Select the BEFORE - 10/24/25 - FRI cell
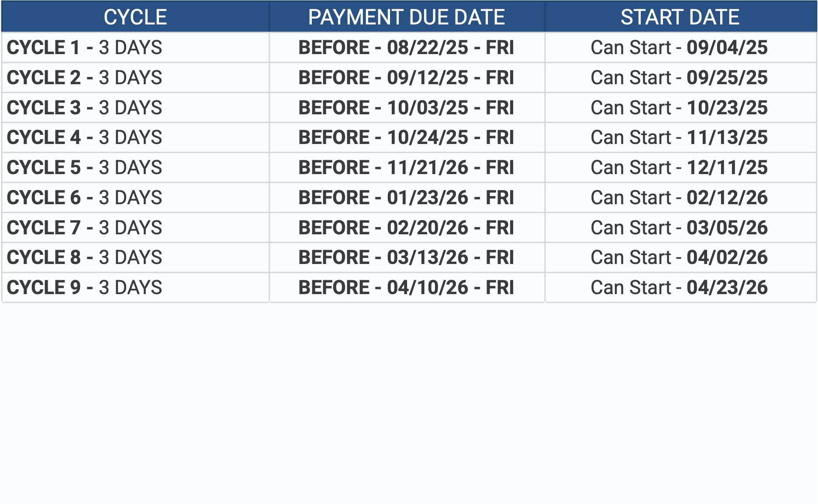 406,137
